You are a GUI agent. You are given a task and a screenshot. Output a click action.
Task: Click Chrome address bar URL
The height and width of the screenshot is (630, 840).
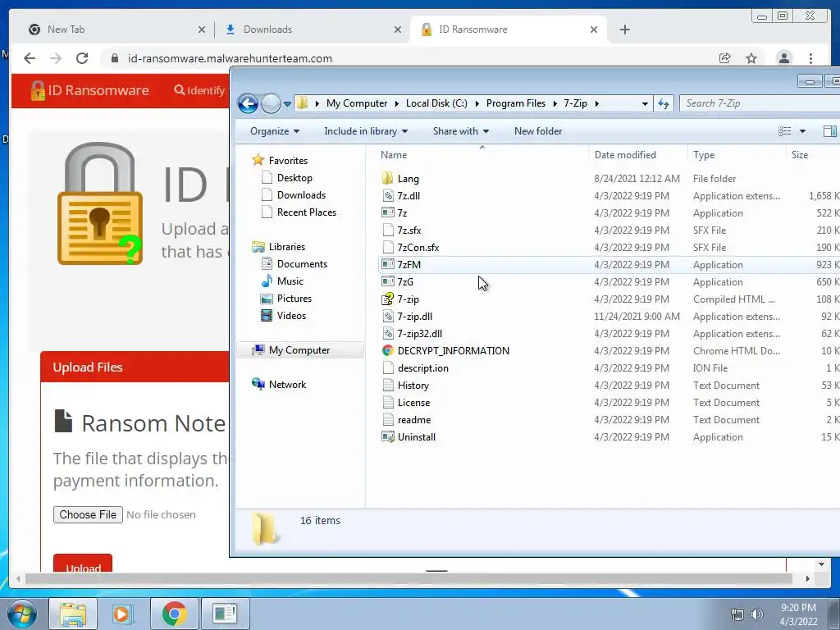coord(230,58)
